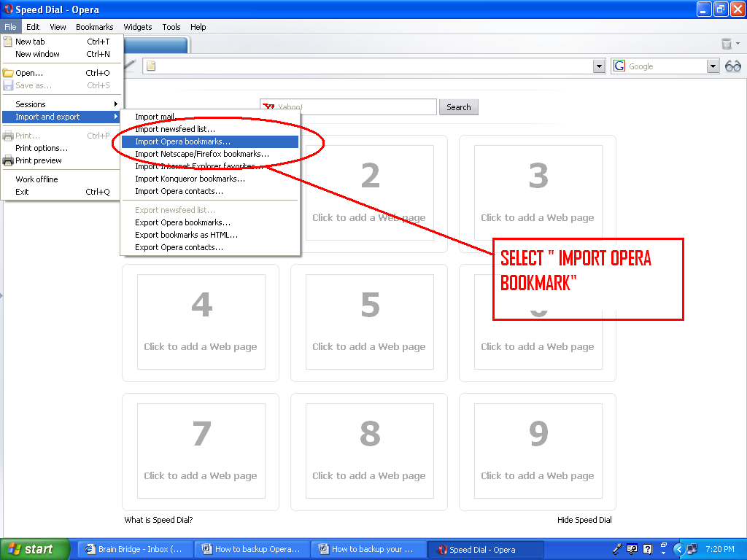747x560 pixels.
Task: Open the Bookmarks menu
Action: tap(94, 27)
